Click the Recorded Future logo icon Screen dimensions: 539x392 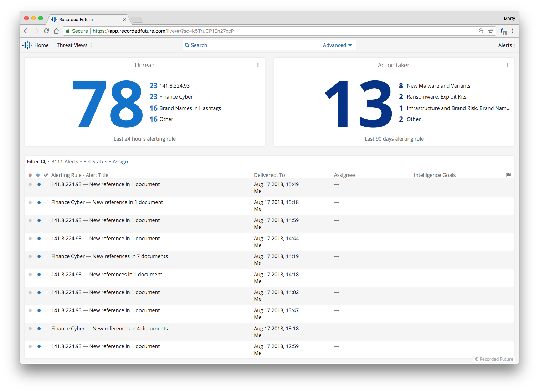27,45
